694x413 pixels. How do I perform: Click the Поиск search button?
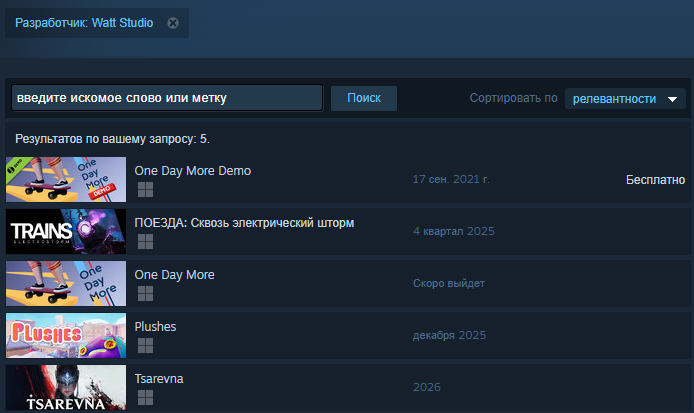tap(364, 98)
